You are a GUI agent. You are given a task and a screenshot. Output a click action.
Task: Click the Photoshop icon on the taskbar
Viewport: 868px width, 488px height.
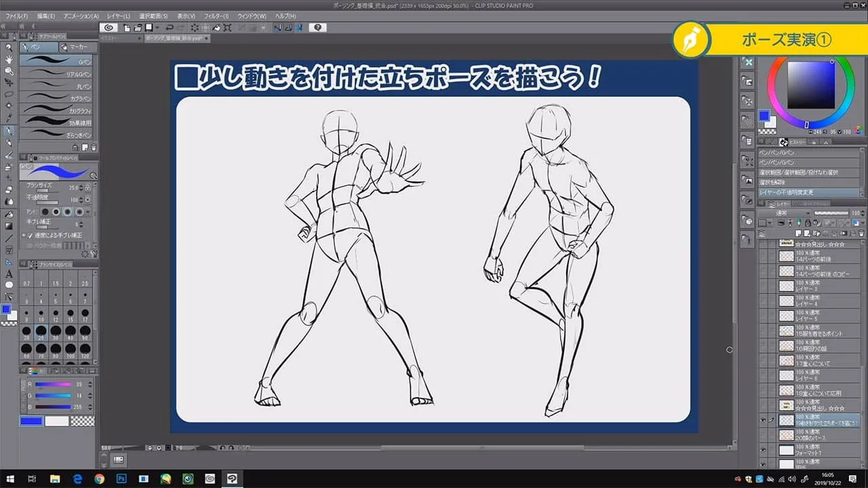pyautogui.click(x=121, y=478)
